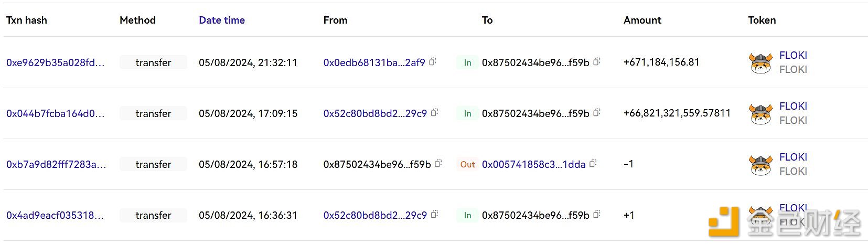Copy the 0x005741858c3...1dda recipient address

[x=593, y=164]
